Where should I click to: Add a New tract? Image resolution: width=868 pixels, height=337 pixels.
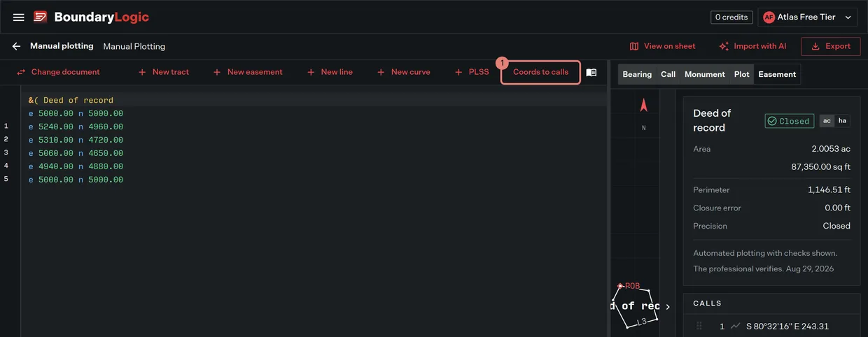click(x=163, y=72)
